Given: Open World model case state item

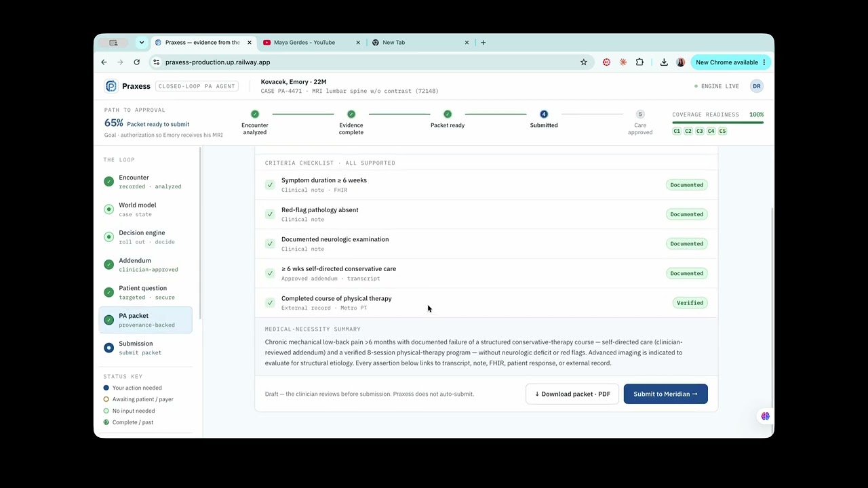Looking at the screenshot, I should click(146, 209).
